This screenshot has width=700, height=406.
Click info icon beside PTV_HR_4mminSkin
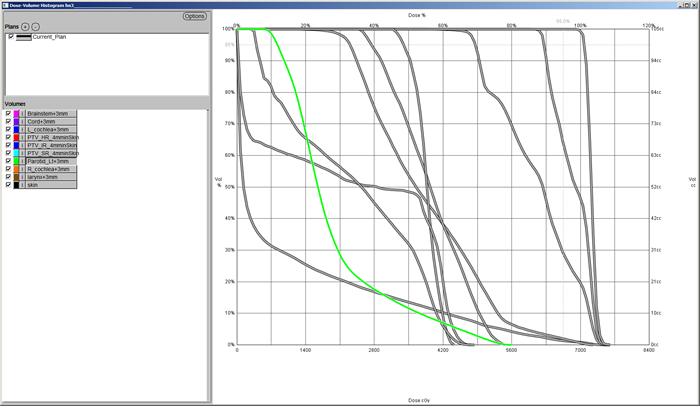23,137
